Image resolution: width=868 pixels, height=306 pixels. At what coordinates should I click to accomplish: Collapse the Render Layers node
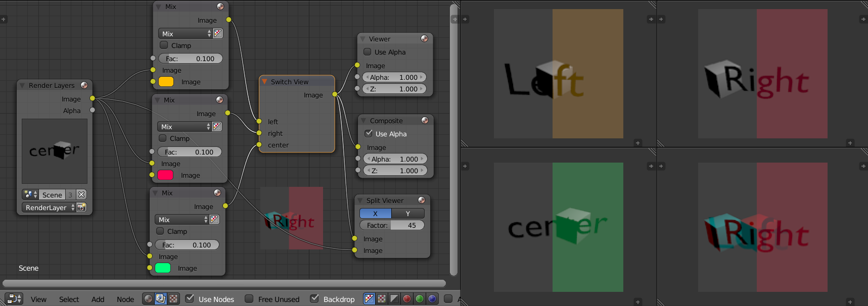click(22, 86)
